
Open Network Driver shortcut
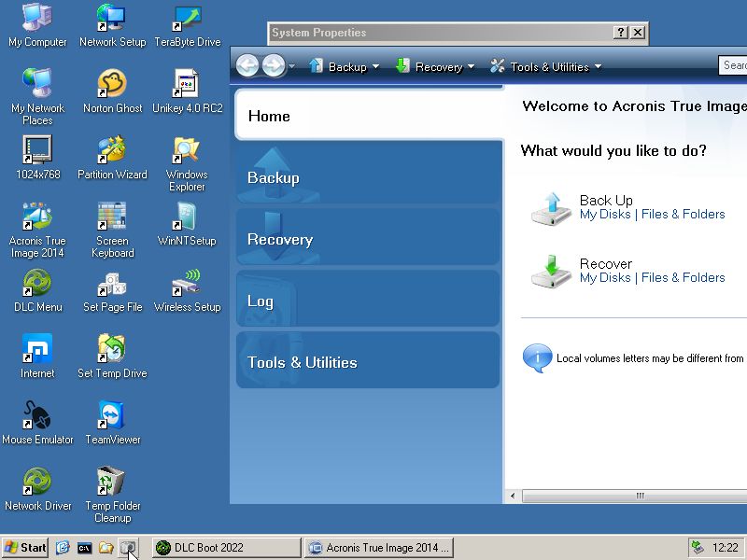37,488
